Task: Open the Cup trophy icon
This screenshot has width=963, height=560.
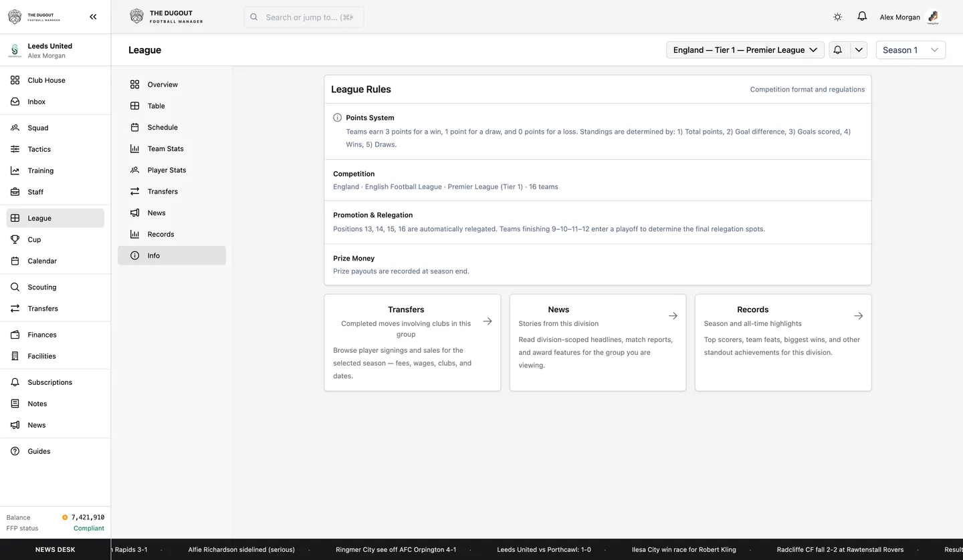Action: coord(15,239)
